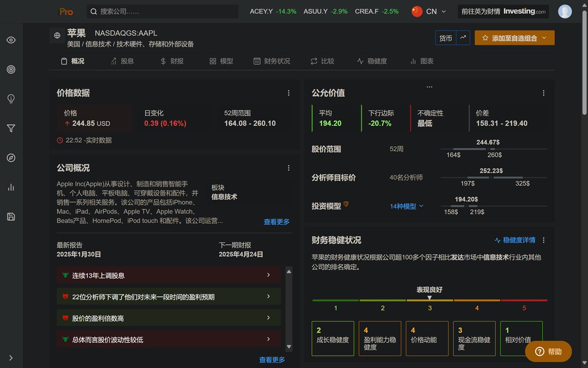This screenshot has height=368, width=588.
Task: Click the Pro logo in the top bar
Action: pos(66,11)
